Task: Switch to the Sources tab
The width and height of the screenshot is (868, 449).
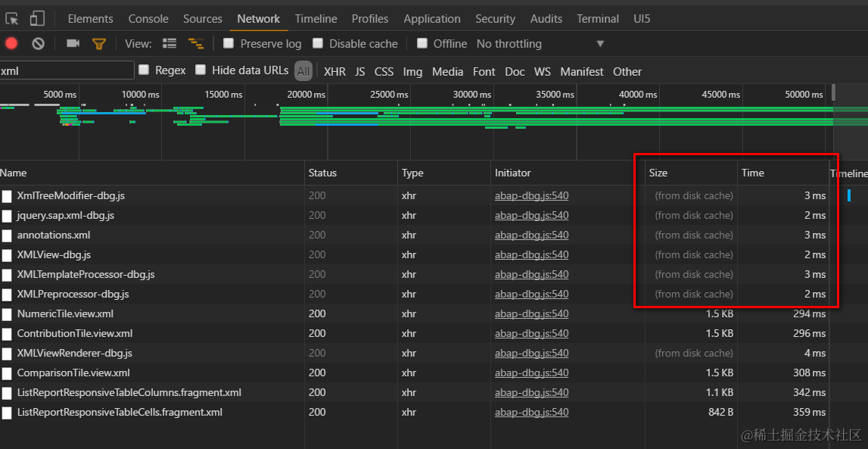Action: pyautogui.click(x=203, y=19)
